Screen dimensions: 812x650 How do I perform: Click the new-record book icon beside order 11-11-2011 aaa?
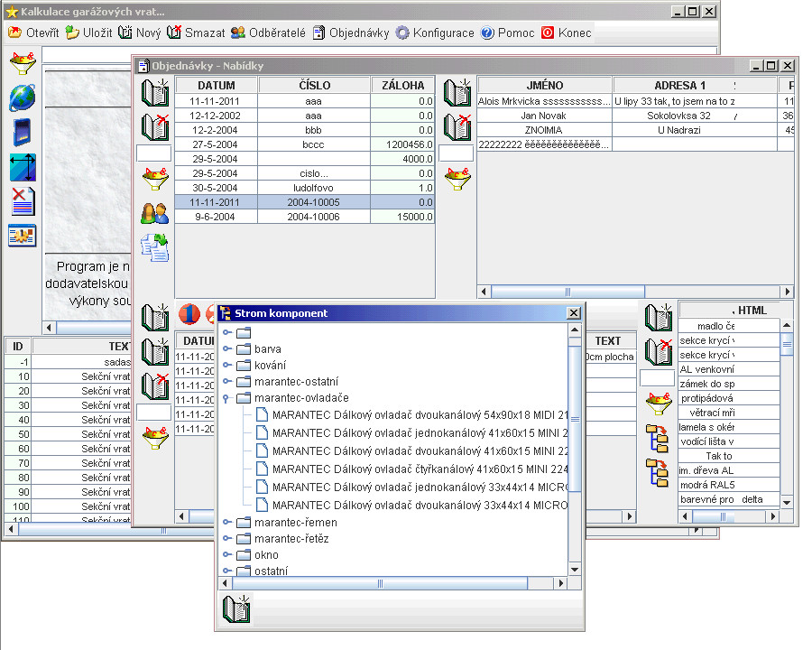click(x=155, y=93)
